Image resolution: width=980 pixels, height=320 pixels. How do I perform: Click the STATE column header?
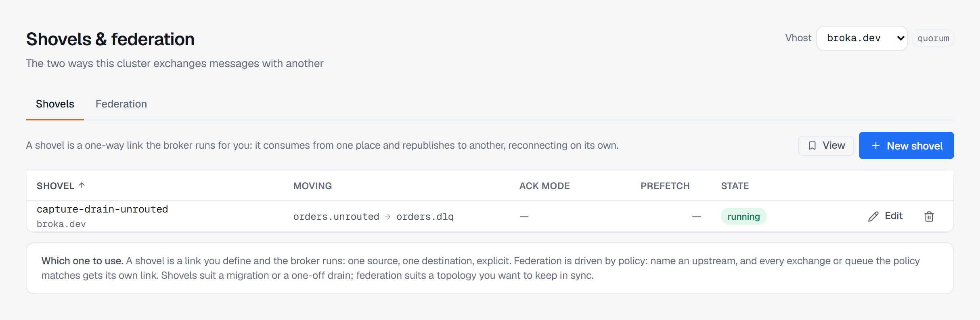pyautogui.click(x=735, y=186)
